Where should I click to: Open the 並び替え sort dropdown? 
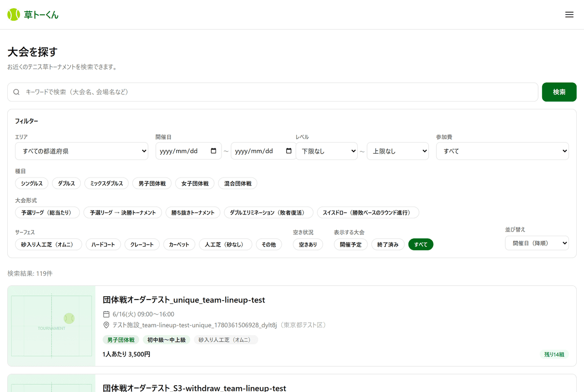coord(537,243)
